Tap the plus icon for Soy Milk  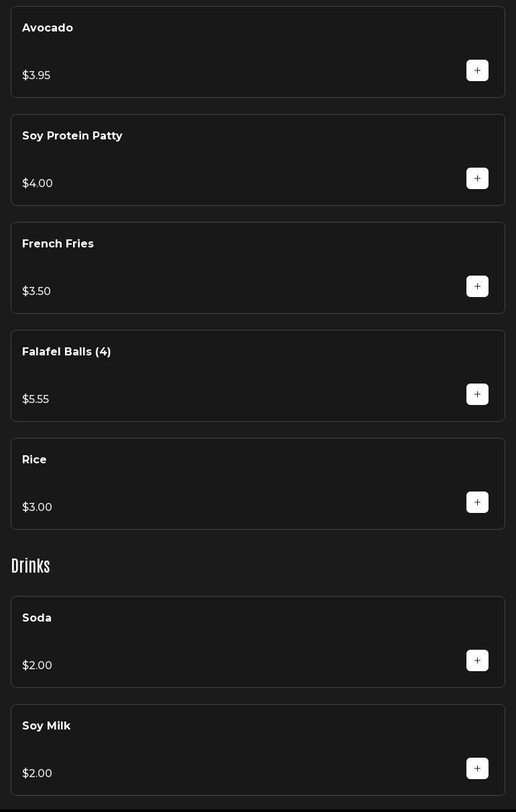pos(477,768)
